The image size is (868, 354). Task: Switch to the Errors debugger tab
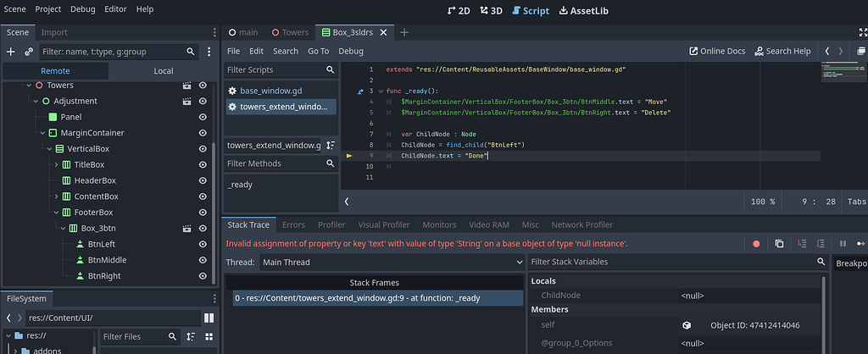pos(293,225)
